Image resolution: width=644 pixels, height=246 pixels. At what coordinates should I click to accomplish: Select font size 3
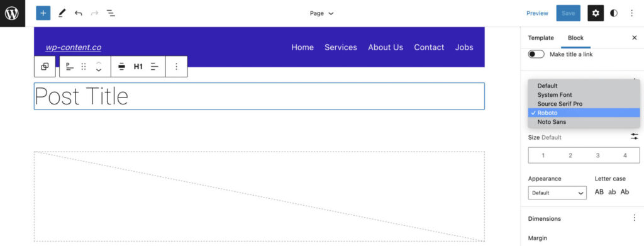pyautogui.click(x=597, y=155)
